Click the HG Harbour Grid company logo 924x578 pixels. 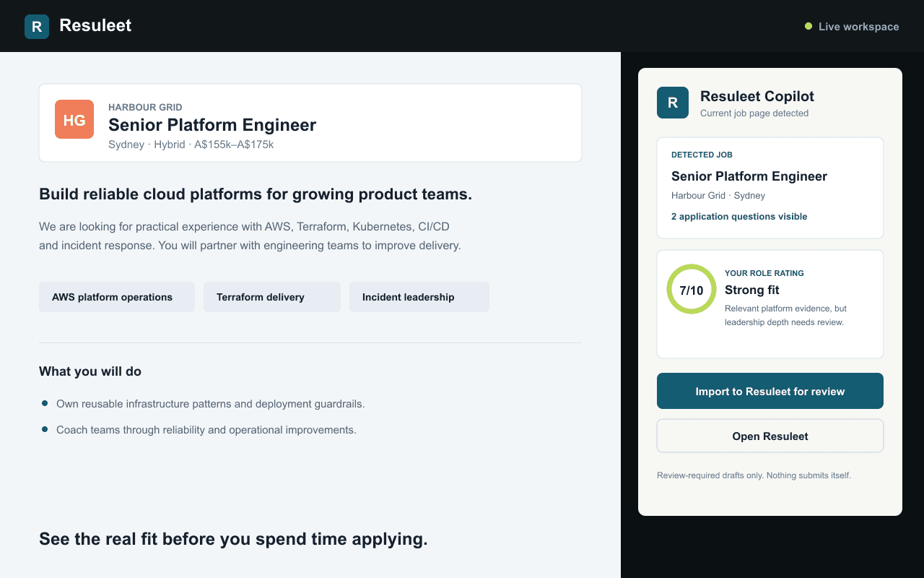click(x=74, y=119)
